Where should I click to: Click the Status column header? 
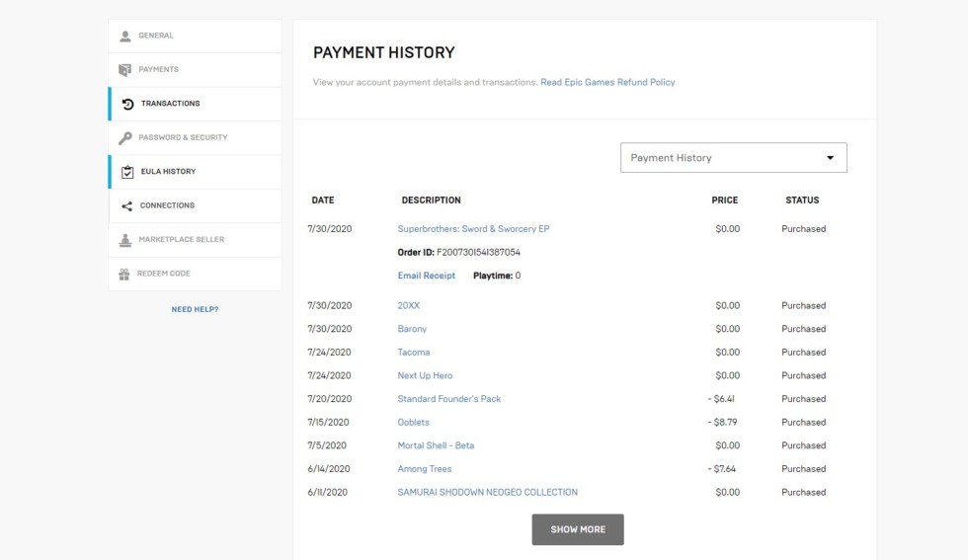(x=802, y=200)
